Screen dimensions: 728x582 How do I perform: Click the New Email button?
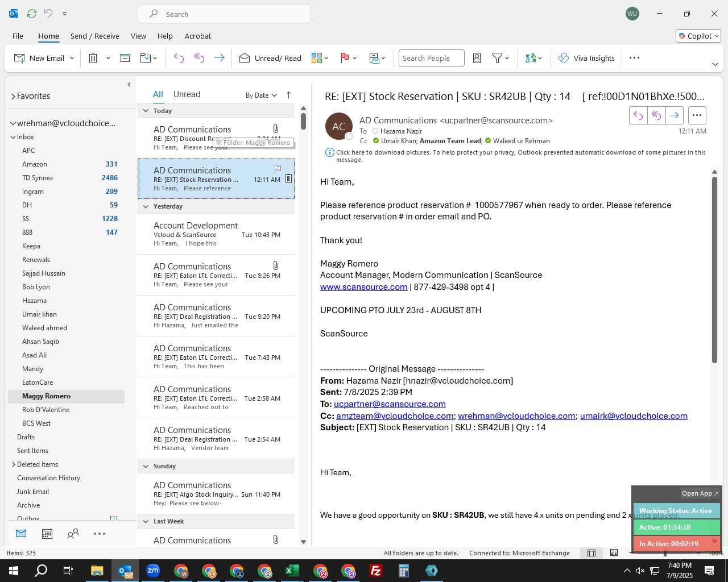click(x=39, y=58)
